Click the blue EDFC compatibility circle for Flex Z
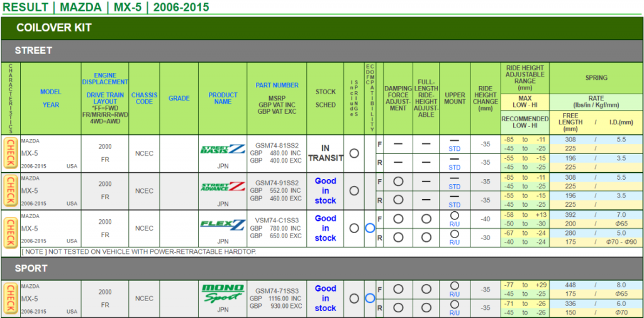Image resolution: width=644 pixels, height=318 pixels. [x=370, y=228]
